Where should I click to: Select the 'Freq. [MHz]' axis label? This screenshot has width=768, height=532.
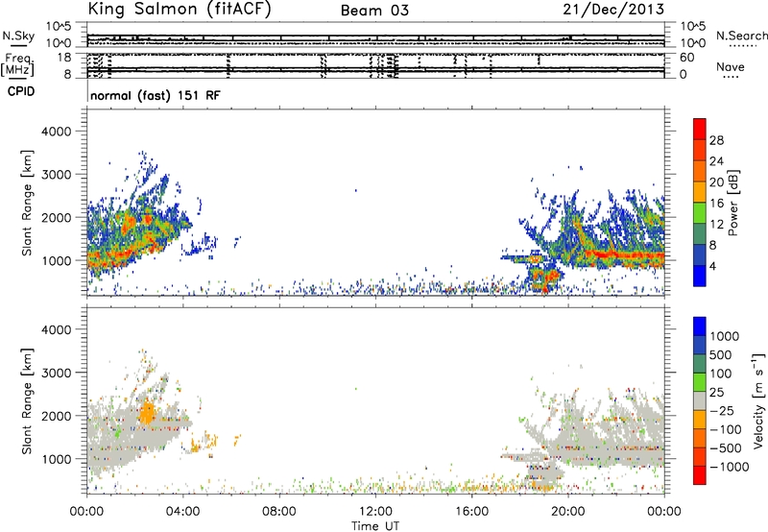point(18,64)
